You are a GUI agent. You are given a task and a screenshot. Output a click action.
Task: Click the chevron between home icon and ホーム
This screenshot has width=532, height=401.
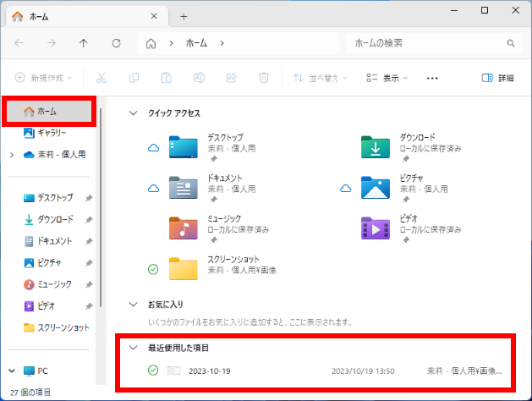[172, 43]
